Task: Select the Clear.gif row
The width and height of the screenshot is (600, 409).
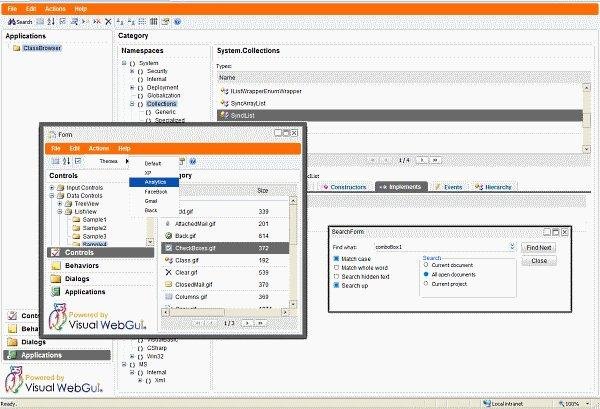Action: [x=225, y=272]
